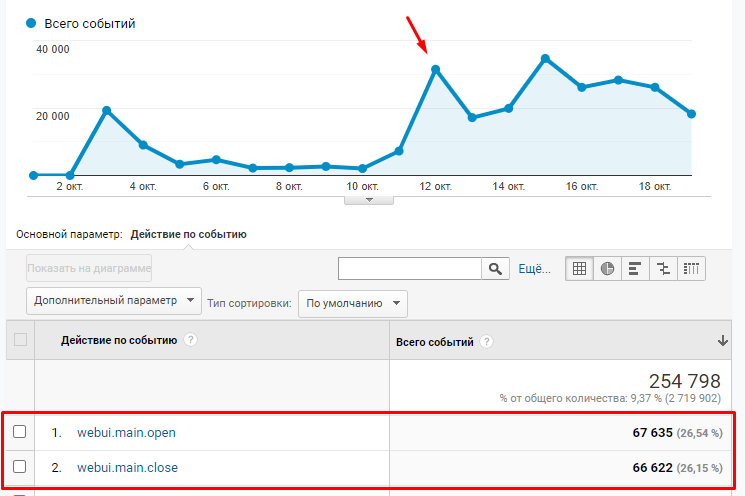Click the Действие по событию column header
Image resolution: width=745 pixels, height=496 pixels.
pos(119,340)
